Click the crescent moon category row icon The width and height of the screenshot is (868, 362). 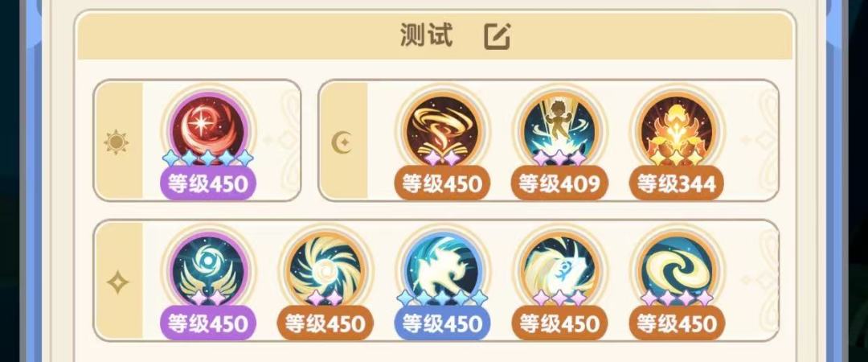[342, 143]
